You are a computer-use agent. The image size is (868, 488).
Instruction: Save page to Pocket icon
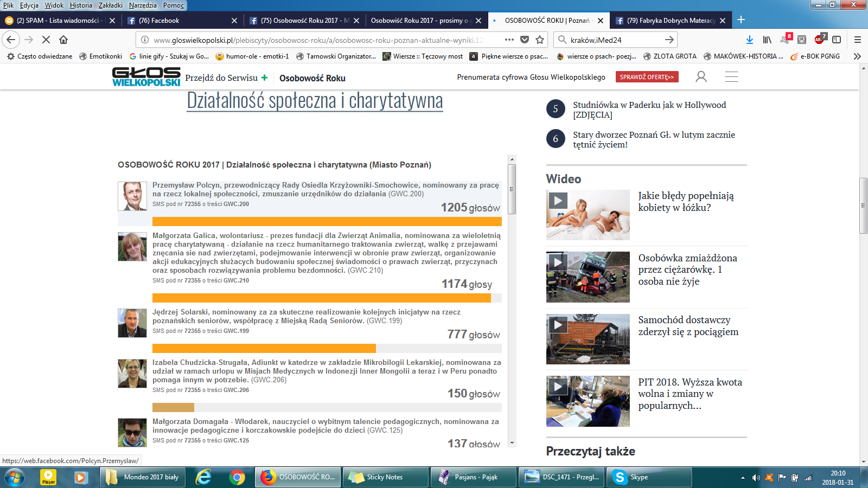(x=525, y=40)
